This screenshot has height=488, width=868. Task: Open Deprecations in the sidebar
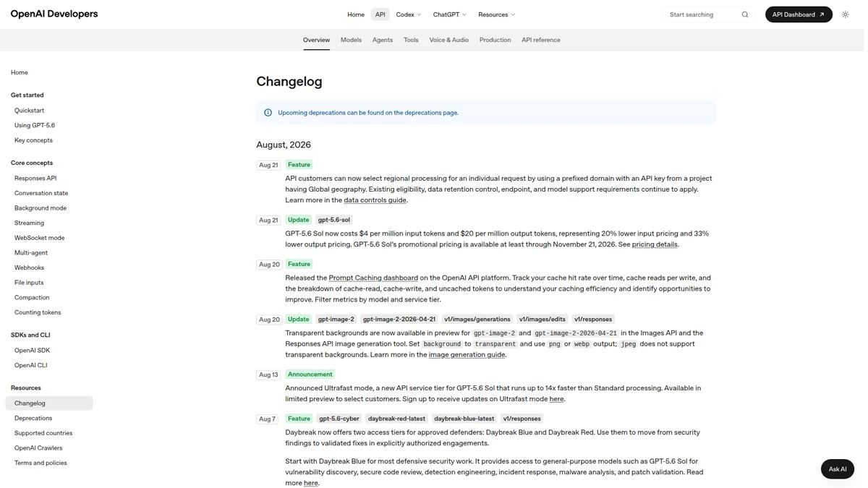click(x=33, y=418)
